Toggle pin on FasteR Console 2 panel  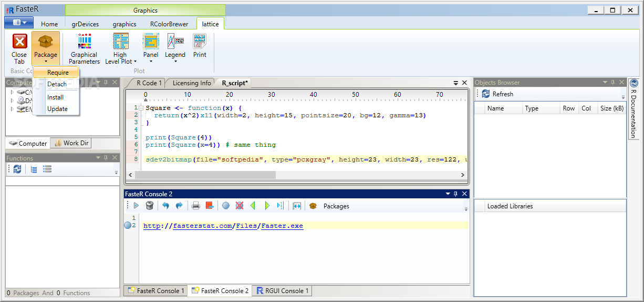pos(456,194)
